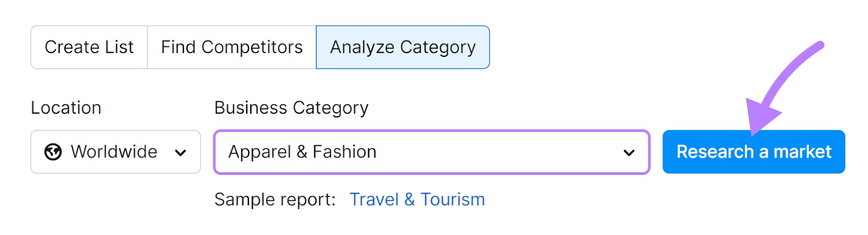
Task: Select the Find Competitors tab
Action: point(232,48)
